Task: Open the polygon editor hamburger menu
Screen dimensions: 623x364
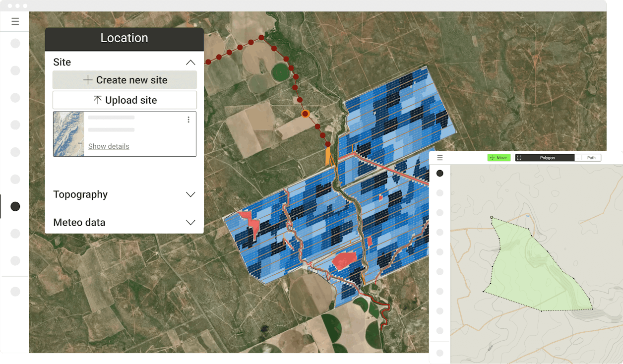Action: click(x=439, y=157)
